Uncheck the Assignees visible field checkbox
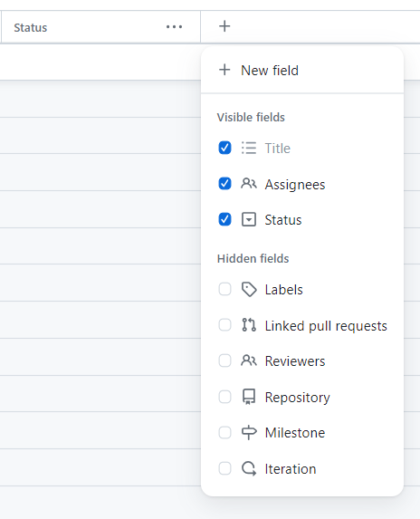The height and width of the screenshot is (519, 420). coord(224,183)
